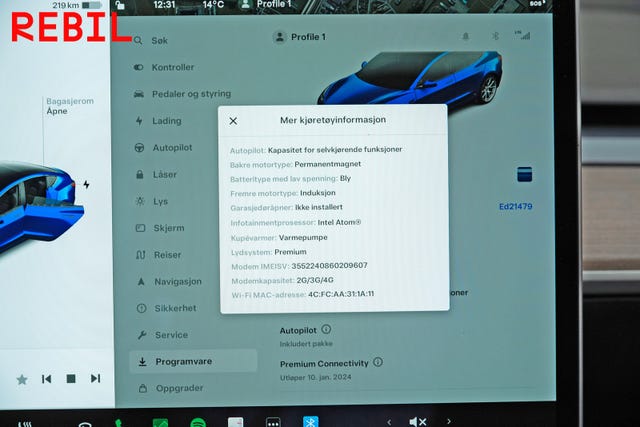Click the lightning bolt Lading icon
This screenshot has width=640, height=427.
pyautogui.click(x=139, y=121)
